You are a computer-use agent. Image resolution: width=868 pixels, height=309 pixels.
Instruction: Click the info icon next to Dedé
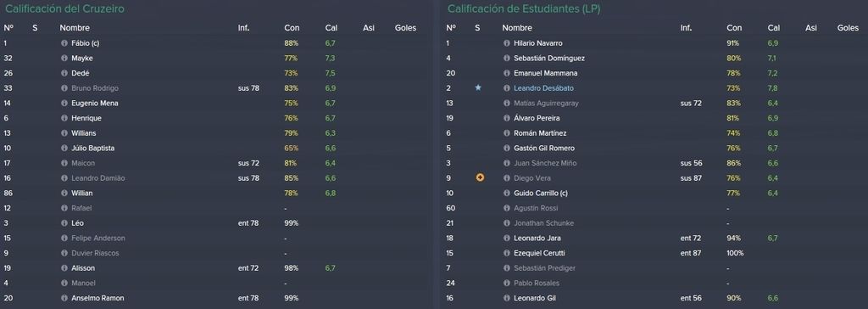[x=64, y=73]
